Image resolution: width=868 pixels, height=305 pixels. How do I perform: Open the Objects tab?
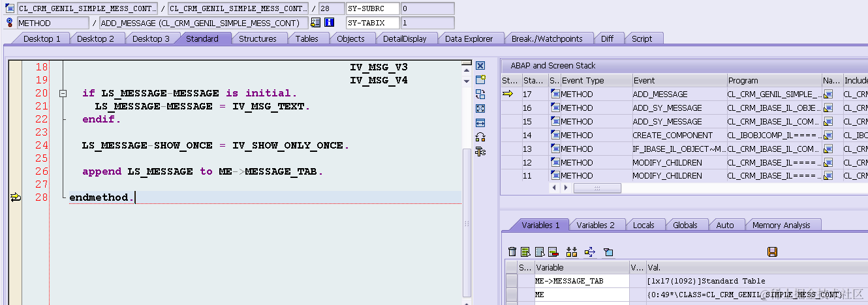(x=350, y=38)
